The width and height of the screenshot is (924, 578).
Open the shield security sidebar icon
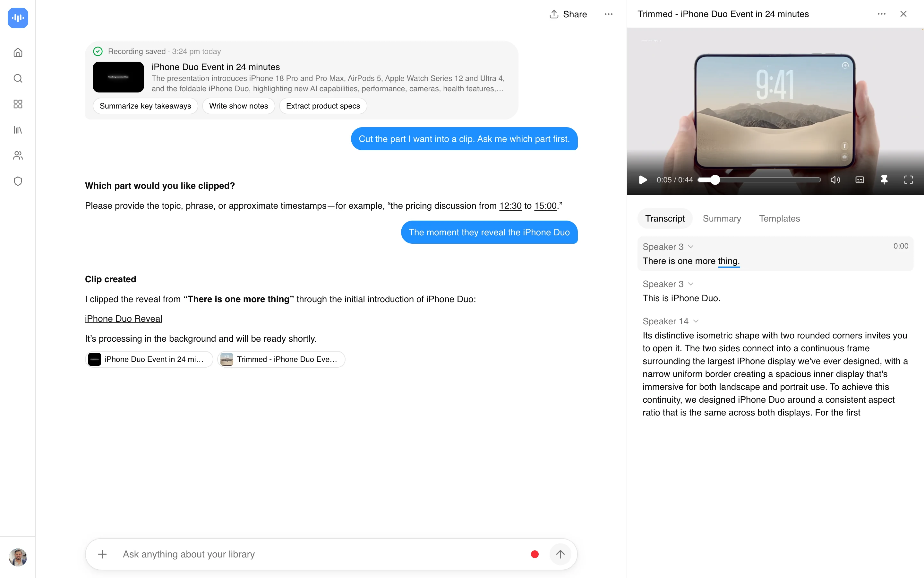(18, 181)
